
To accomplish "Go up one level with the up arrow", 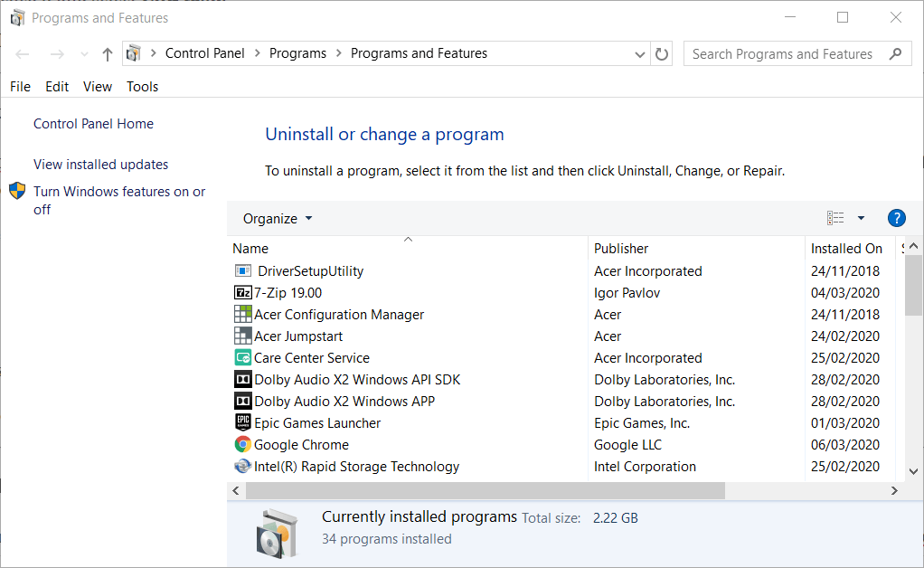I will click(108, 54).
